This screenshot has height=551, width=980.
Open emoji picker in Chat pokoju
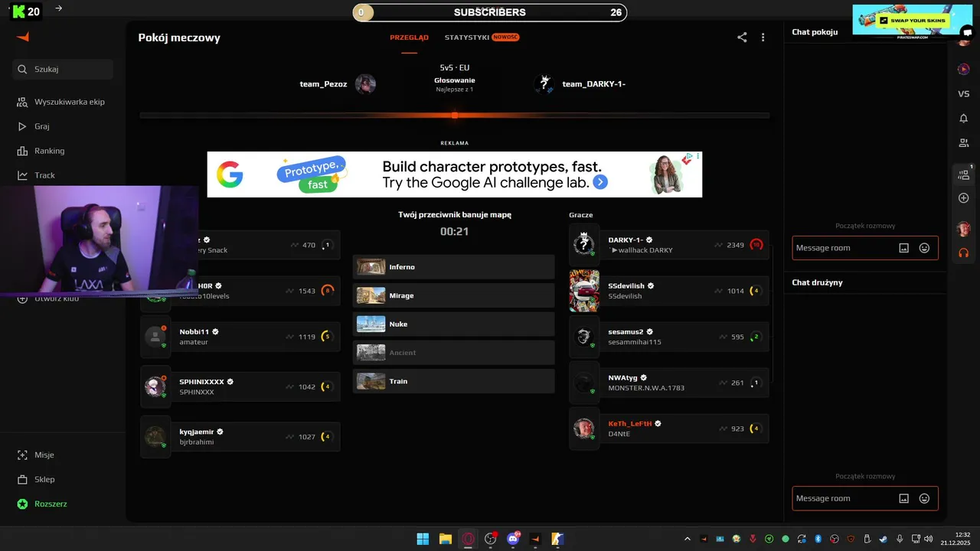pyautogui.click(x=924, y=248)
